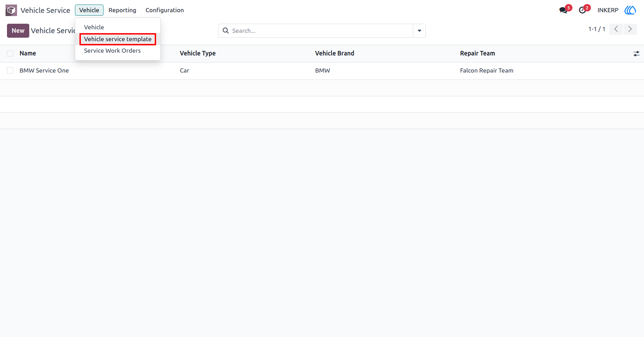
Task: Expand the search filter dropdown arrow
Action: pyautogui.click(x=419, y=31)
